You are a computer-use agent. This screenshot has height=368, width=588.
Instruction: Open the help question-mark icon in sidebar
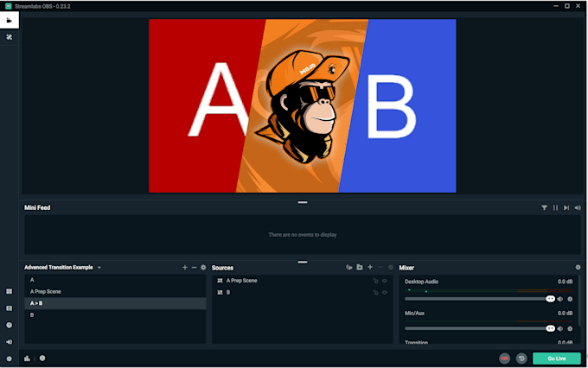tap(10, 325)
